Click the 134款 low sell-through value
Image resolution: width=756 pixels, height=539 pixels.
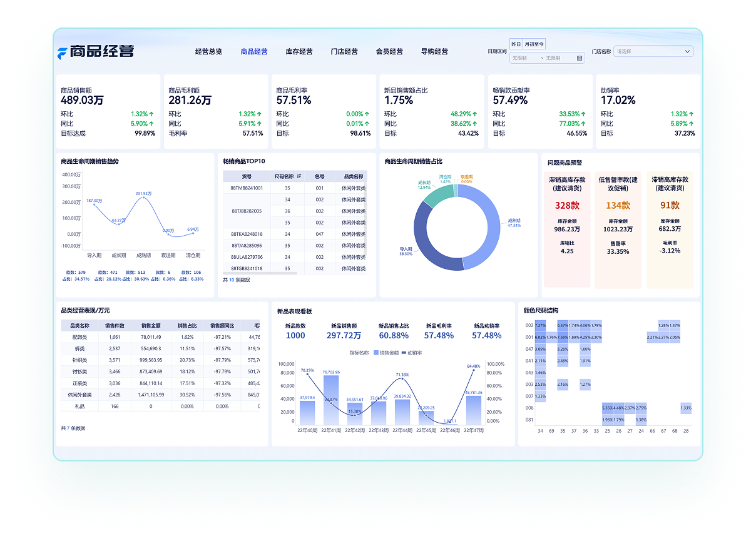[618, 205]
